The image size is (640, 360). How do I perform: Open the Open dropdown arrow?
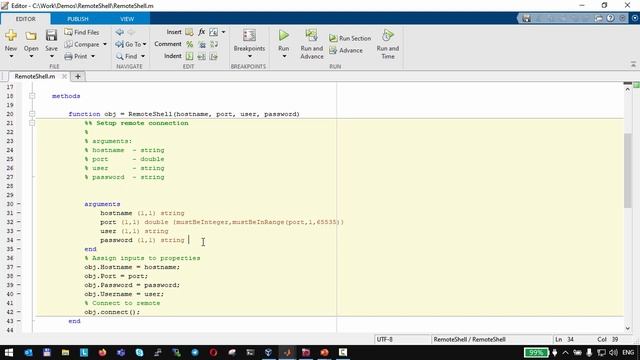[x=31, y=56]
